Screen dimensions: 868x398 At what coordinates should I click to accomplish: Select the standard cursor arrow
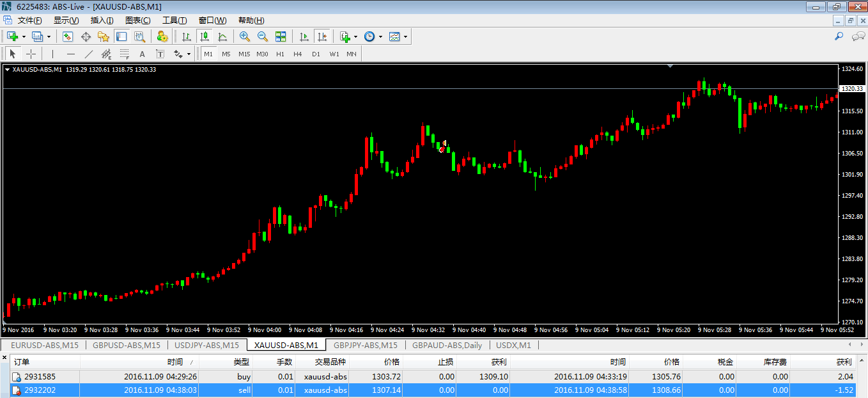(x=13, y=54)
